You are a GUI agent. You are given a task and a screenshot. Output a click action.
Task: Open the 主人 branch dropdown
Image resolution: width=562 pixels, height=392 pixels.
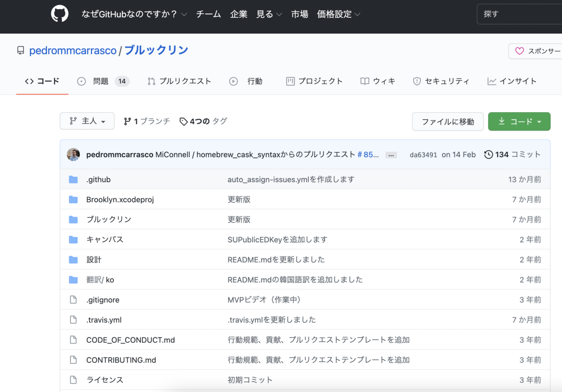[87, 121]
